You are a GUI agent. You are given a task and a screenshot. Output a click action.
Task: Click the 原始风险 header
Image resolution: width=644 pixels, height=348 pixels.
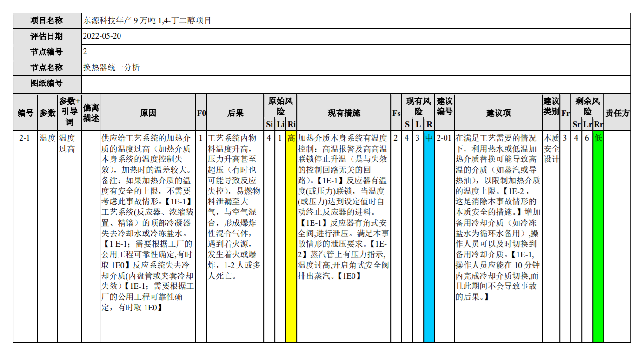tap(280, 107)
